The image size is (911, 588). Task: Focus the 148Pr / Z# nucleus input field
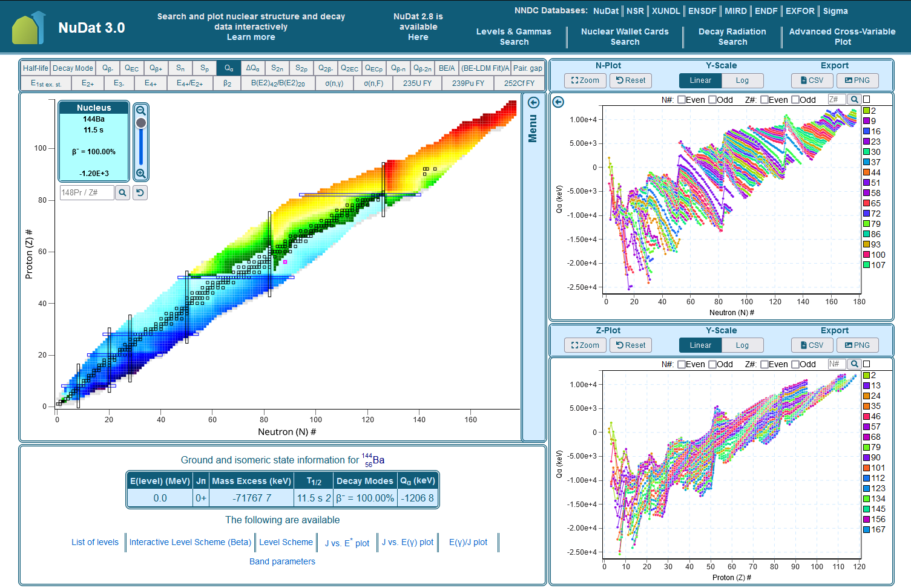[87, 192]
